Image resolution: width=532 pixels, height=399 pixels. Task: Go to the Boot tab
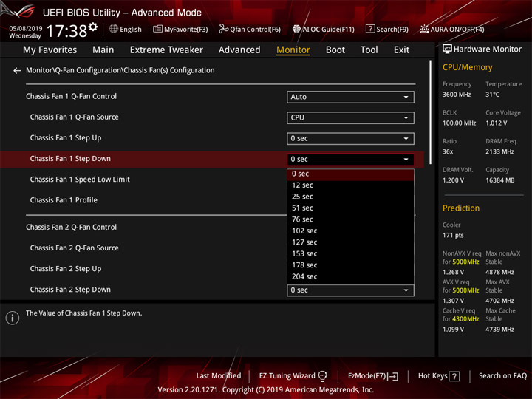coord(335,50)
